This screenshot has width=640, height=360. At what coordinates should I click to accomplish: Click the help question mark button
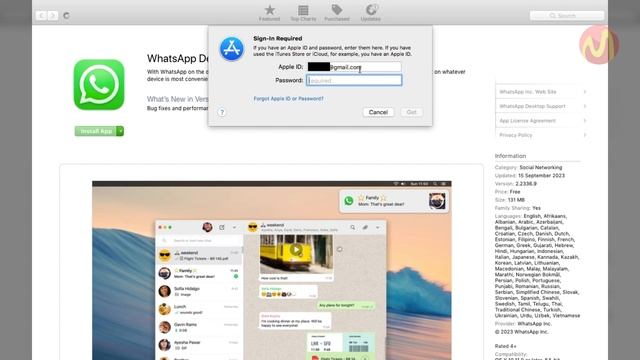[222, 112]
